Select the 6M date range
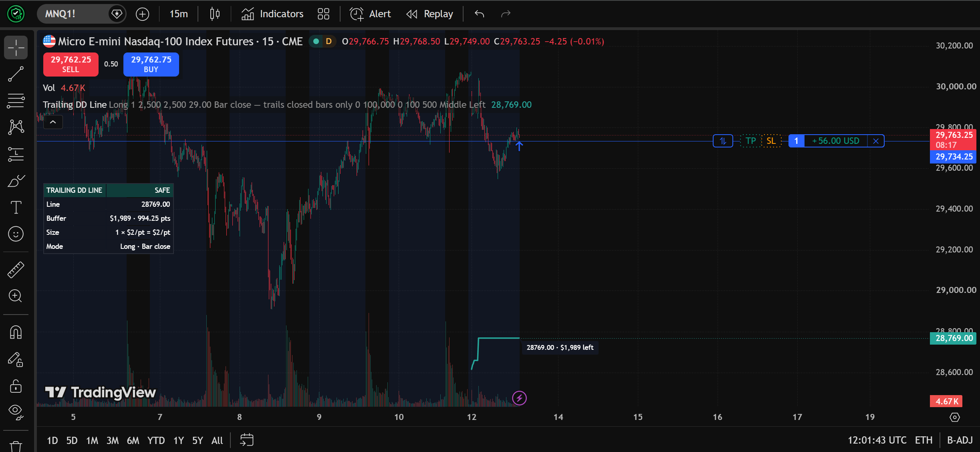The width and height of the screenshot is (980, 452). (133, 440)
